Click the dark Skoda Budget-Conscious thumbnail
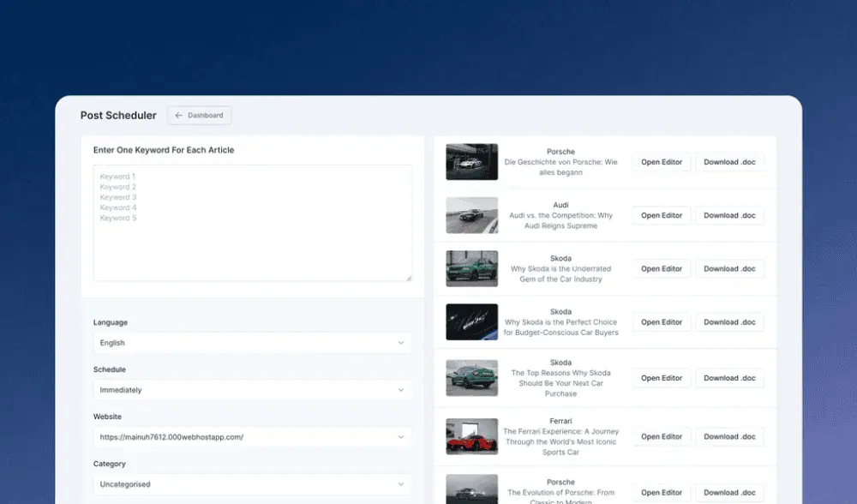Image resolution: width=857 pixels, height=504 pixels. pos(471,322)
